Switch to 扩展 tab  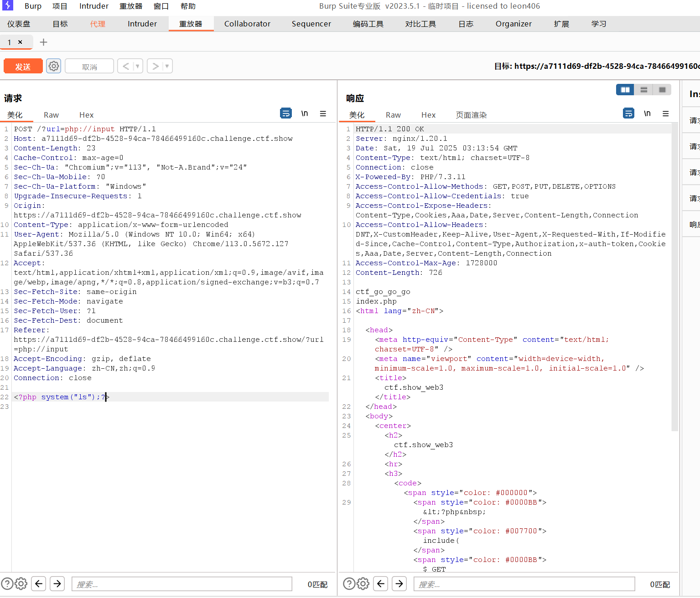pyautogui.click(x=561, y=24)
